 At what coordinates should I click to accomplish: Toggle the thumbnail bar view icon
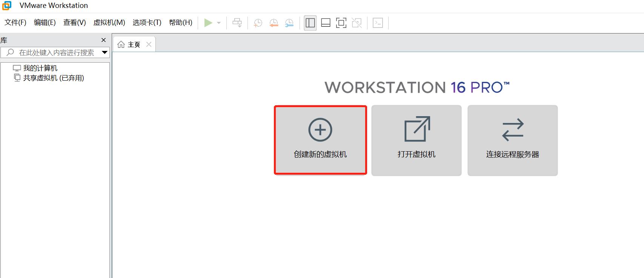[326, 23]
